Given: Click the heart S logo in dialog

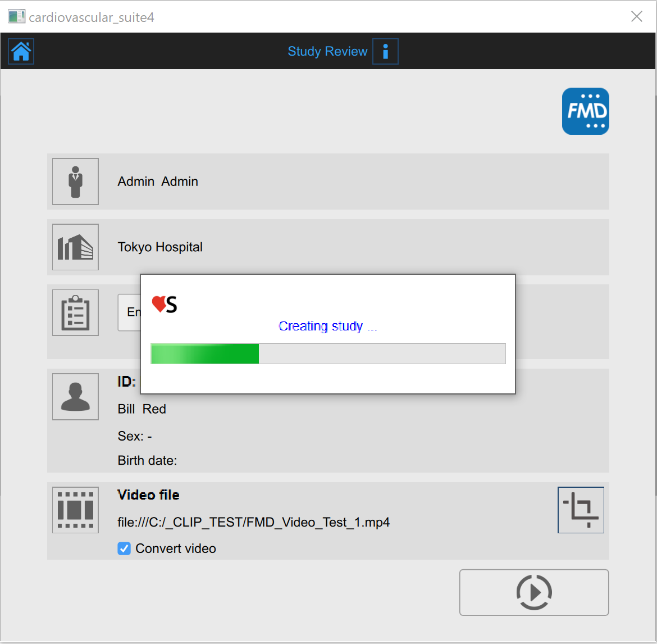Looking at the screenshot, I should pyautogui.click(x=165, y=305).
